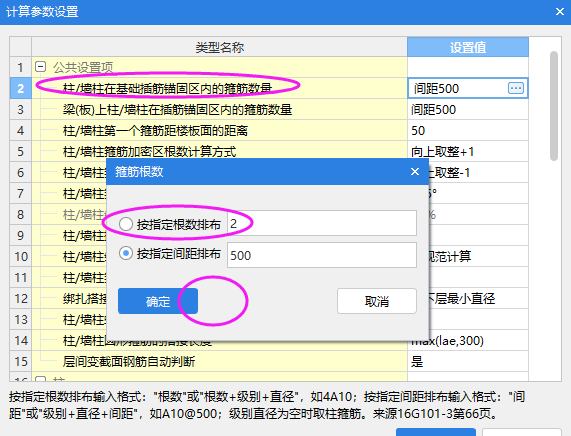Confirm with the 确定 button in 箍筋根数 dialog
This screenshot has width=571, height=436.
(x=158, y=301)
